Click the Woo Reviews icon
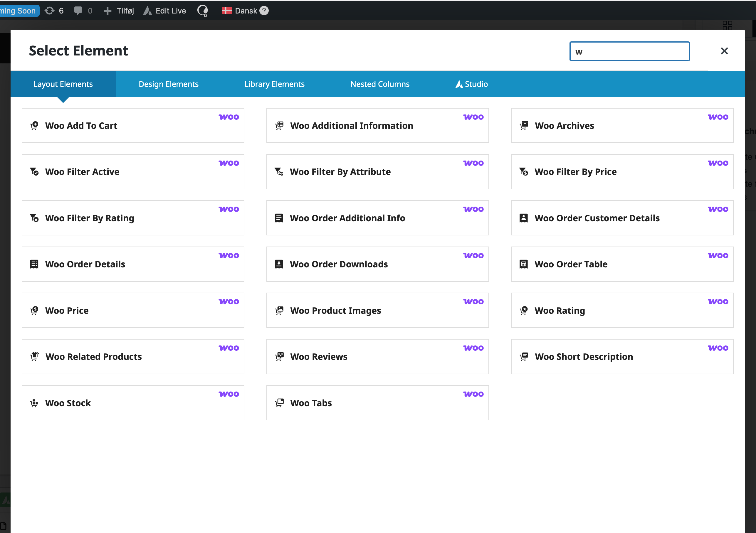This screenshot has height=533, width=756. (279, 357)
